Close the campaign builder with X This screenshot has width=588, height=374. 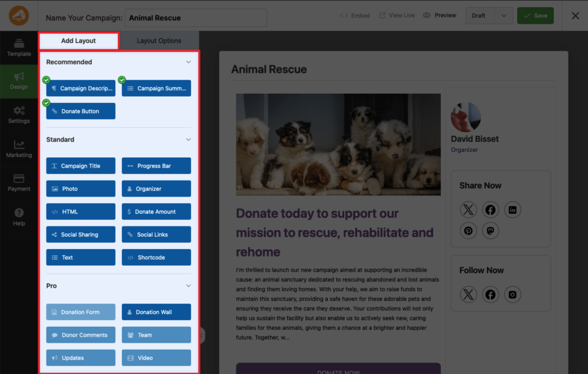575,16
